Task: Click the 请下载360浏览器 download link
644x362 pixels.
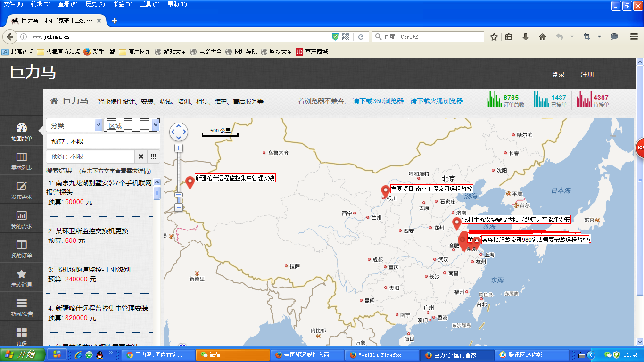Action: click(378, 101)
